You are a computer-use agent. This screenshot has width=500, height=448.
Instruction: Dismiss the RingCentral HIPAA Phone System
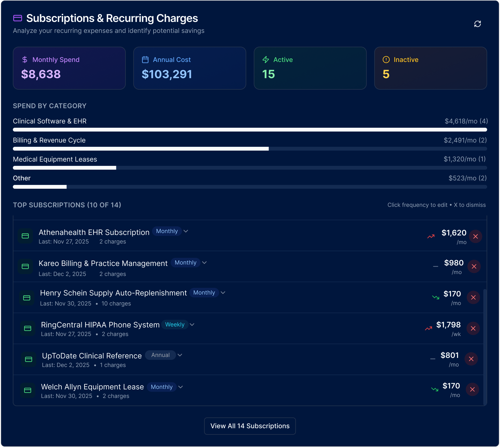473,328
